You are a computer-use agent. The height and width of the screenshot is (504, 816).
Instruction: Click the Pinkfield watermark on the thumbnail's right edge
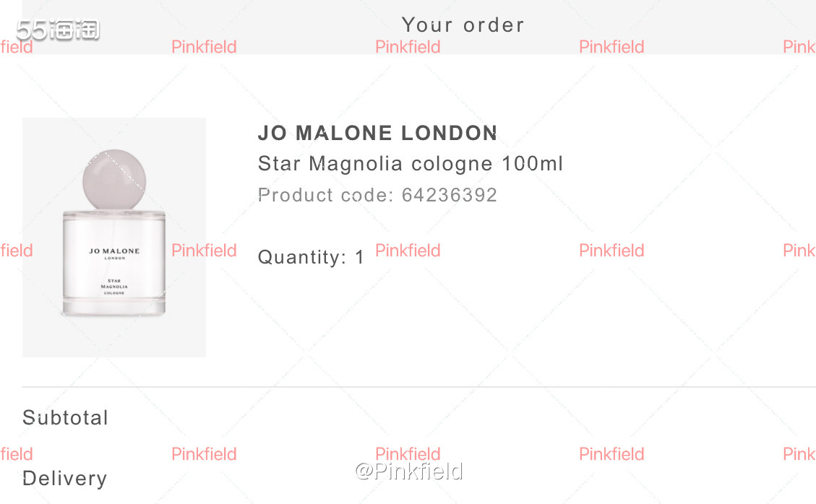(x=204, y=250)
